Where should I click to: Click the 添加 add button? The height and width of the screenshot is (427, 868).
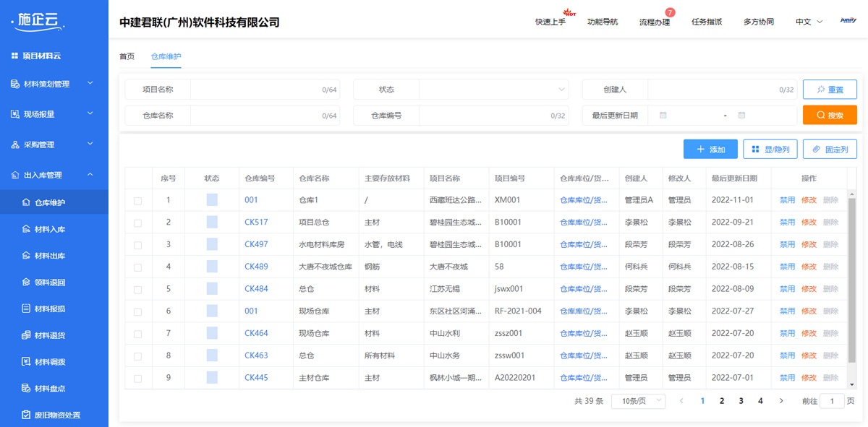tap(710, 149)
